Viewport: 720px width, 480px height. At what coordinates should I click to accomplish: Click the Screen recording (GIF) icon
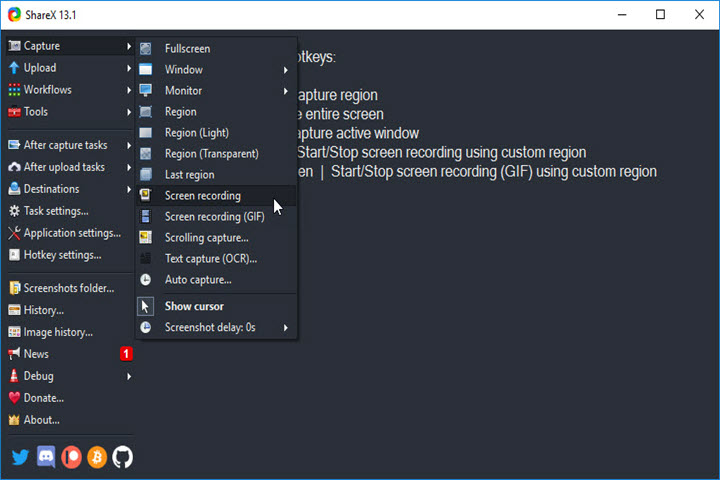click(x=146, y=216)
